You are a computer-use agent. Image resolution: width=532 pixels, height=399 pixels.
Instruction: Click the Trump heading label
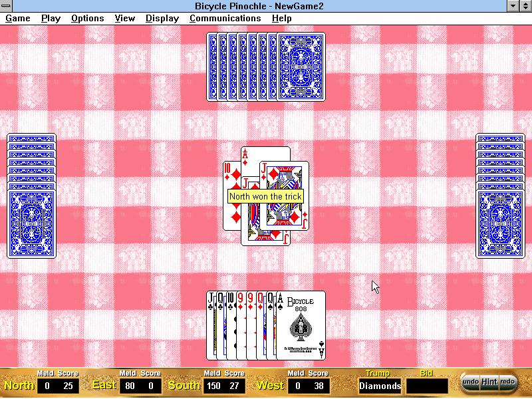coord(377,373)
